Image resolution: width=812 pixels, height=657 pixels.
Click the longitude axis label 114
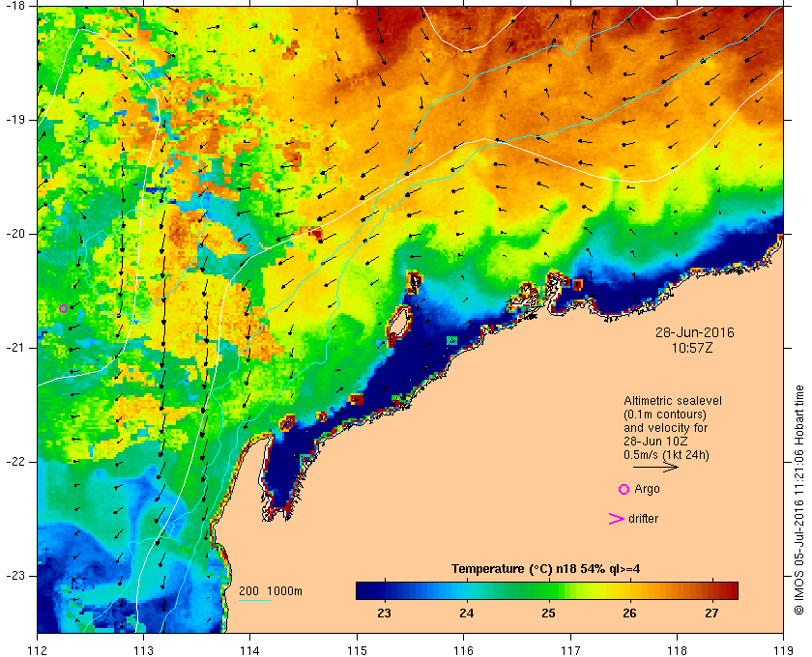250,650
